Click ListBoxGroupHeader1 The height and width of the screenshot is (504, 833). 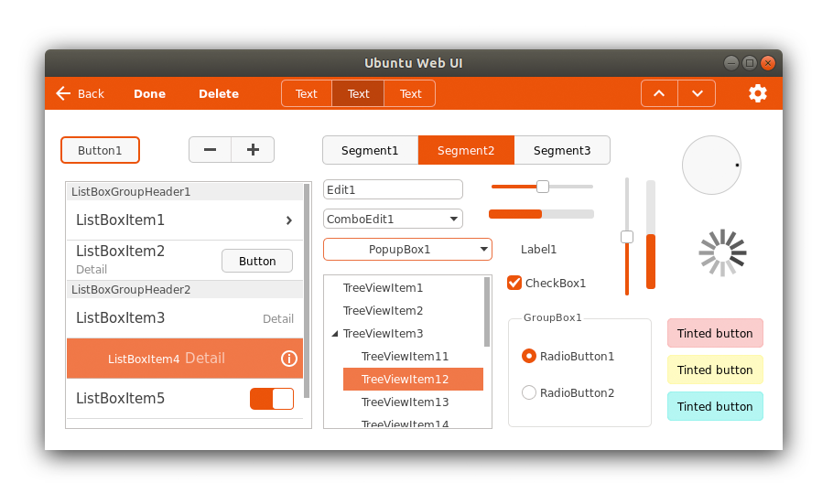point(185,192)
